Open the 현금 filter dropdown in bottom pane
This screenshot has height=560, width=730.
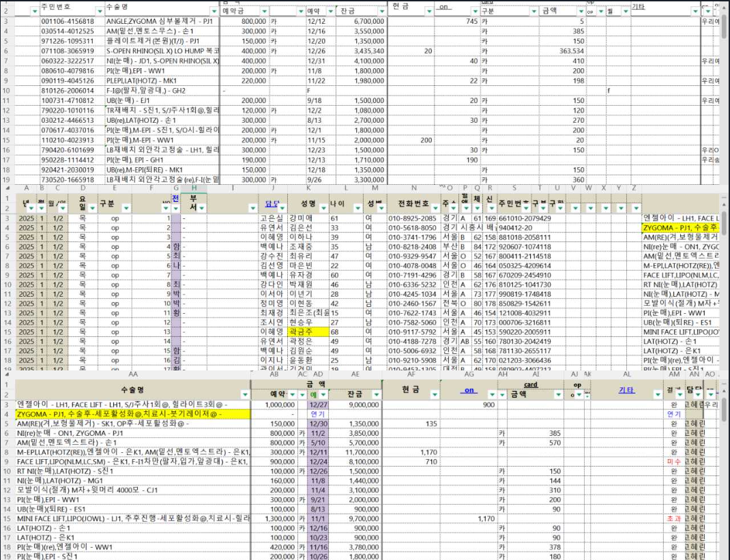click(435, 395)
